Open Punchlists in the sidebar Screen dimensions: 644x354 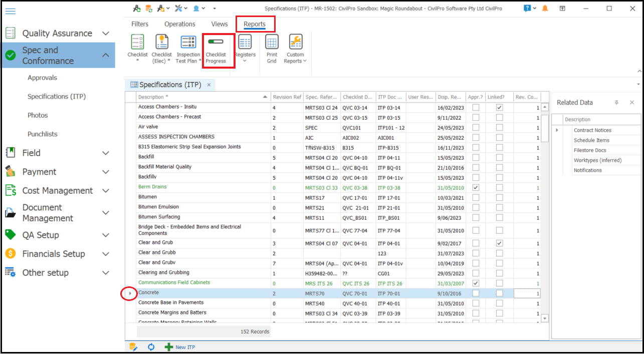coord(43,134)
